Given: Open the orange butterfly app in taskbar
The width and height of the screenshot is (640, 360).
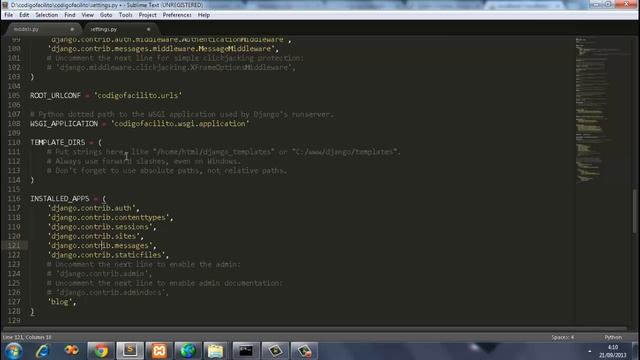Looking at the screenshot, I should tap(71, 351).
